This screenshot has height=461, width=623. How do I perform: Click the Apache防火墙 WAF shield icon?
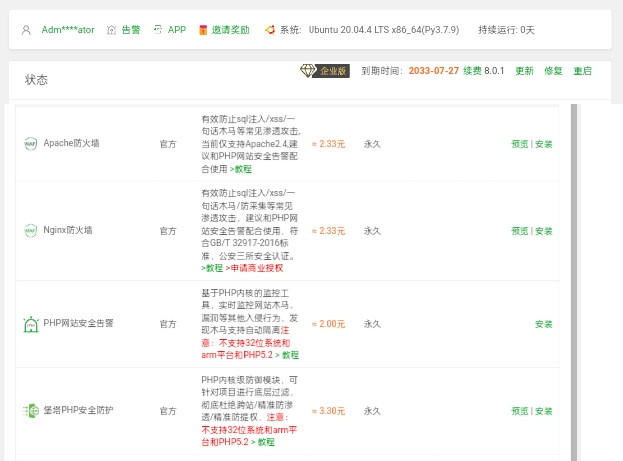click(x=30, y=143)
